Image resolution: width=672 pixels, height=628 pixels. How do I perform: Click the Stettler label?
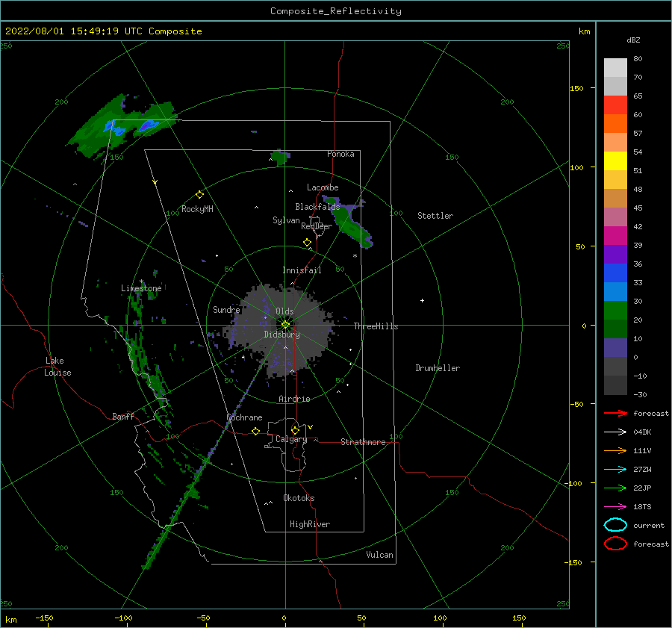(x=435, y=216)
